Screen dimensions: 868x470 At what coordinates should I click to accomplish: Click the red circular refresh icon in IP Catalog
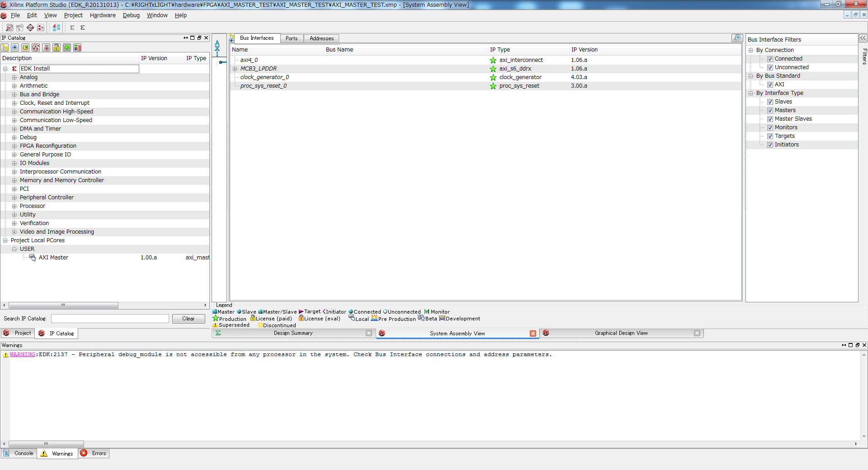(36, 47)
